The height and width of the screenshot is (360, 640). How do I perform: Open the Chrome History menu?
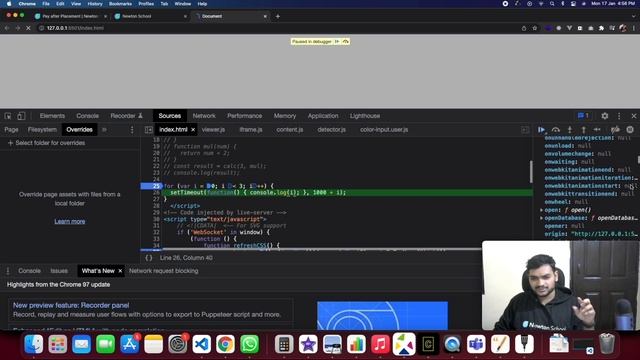(x=95, y=4)
